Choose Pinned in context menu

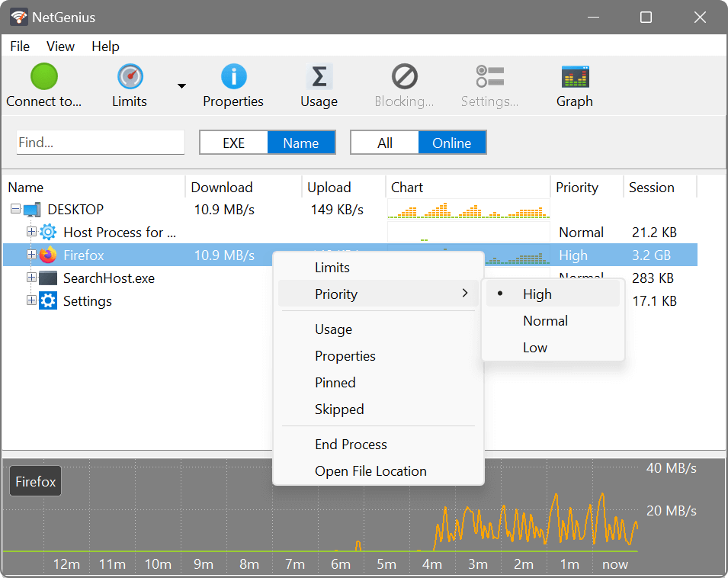pyautogui.click(x=378, y=383)
